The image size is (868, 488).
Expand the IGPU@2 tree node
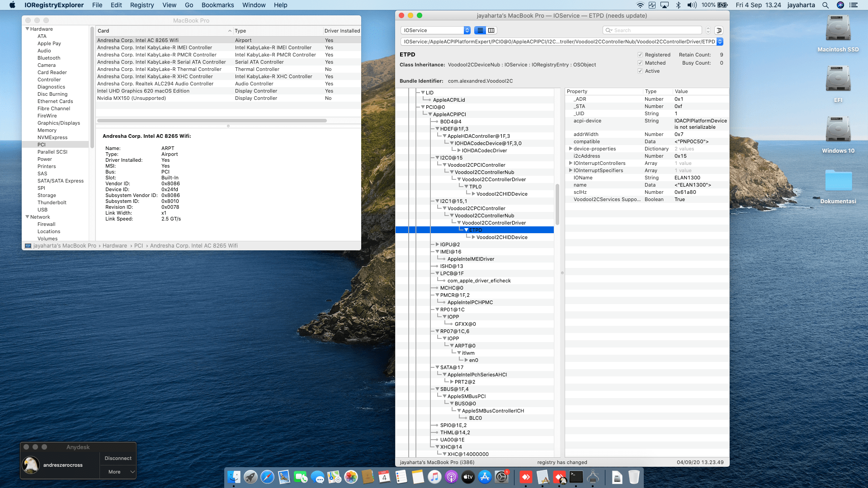pos(437,244)
